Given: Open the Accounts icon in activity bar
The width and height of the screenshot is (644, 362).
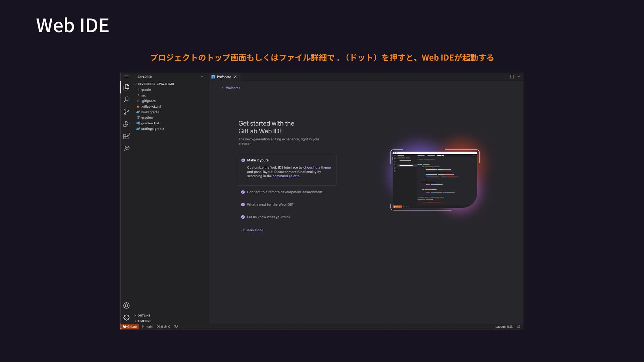Looking at the screenshot, I should point(126,305).
